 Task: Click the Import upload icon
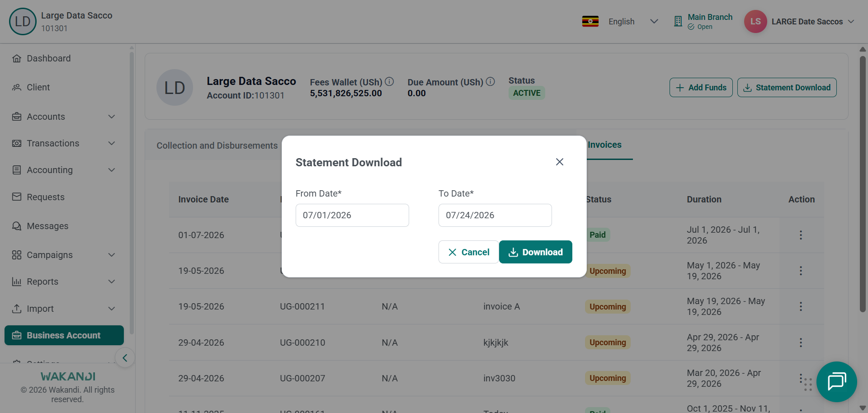(17, 309)
